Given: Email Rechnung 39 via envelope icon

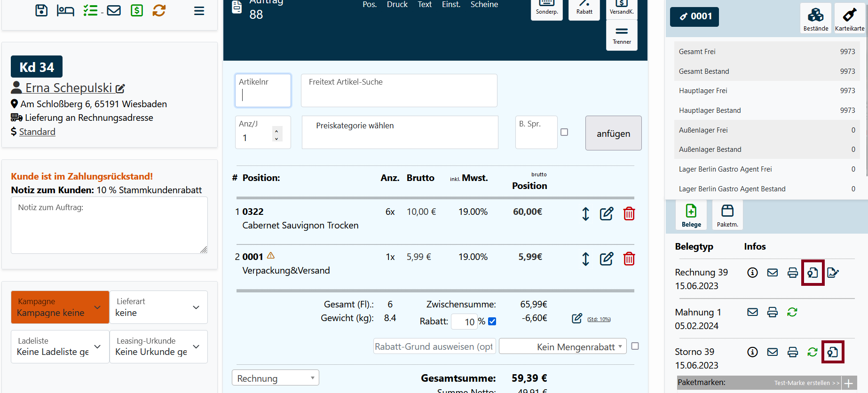Looking at the screenshot, I should tap(772, 273).
